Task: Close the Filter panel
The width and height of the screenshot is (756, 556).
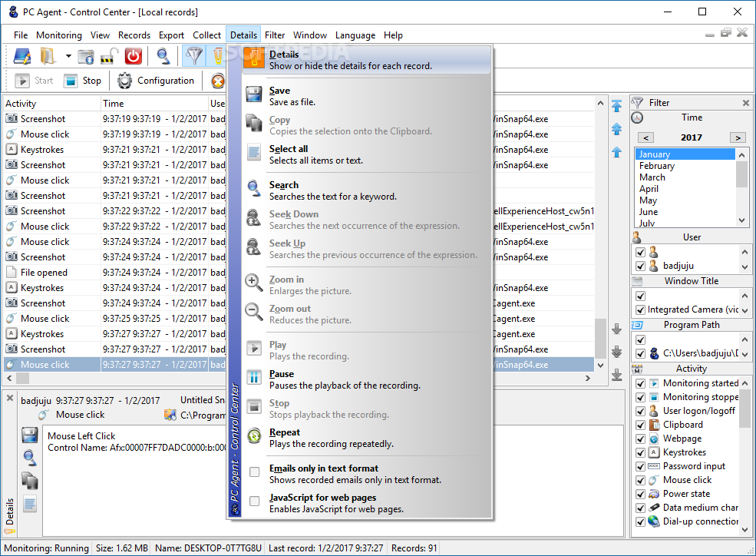Action: coord(745,103)
